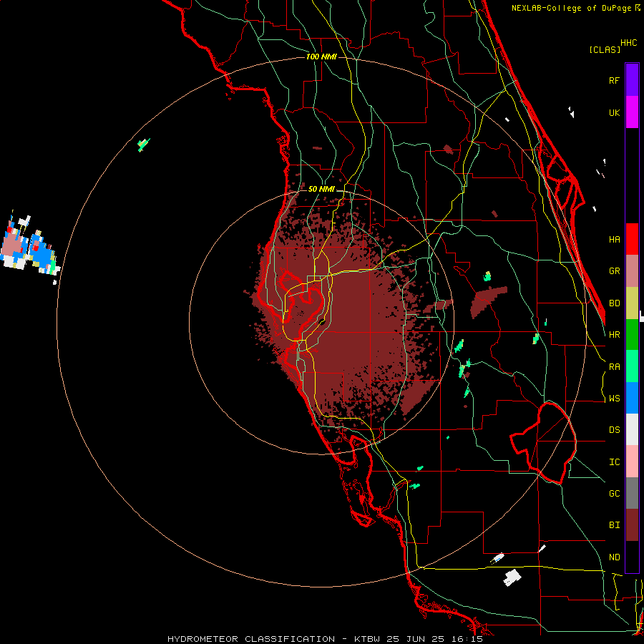644x644 pixels.
Task: Click the 'BI' legend label
Action: click(614, 525)
